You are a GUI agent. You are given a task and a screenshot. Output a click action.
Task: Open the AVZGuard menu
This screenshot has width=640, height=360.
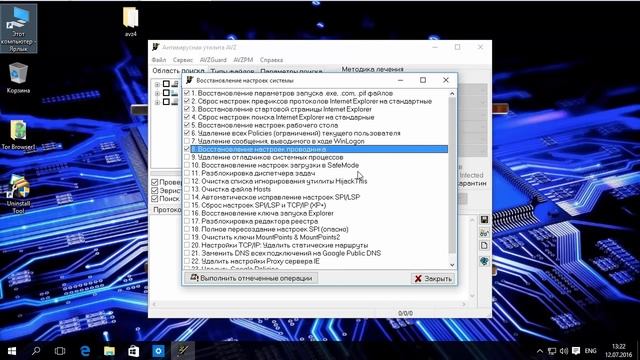pos(213,60)
